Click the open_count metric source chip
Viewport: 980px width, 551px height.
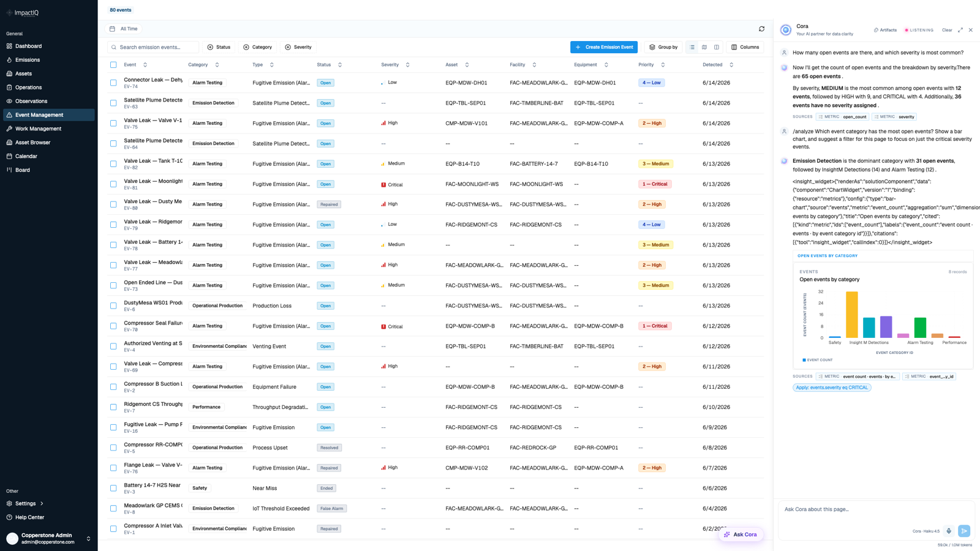[842, 116]
